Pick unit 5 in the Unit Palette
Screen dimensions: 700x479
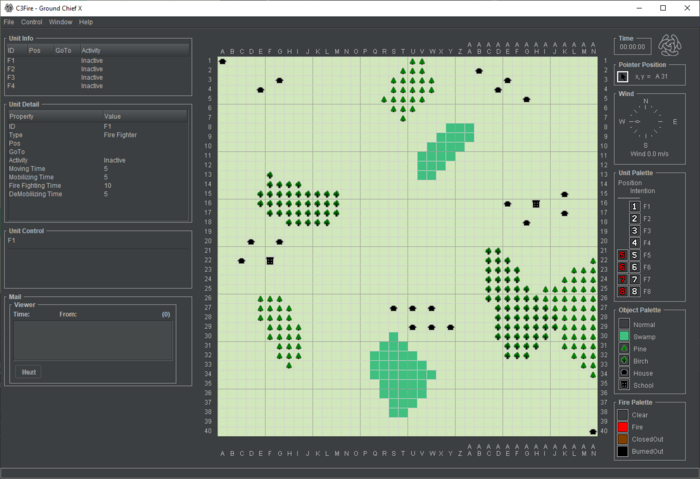[633, 255]
